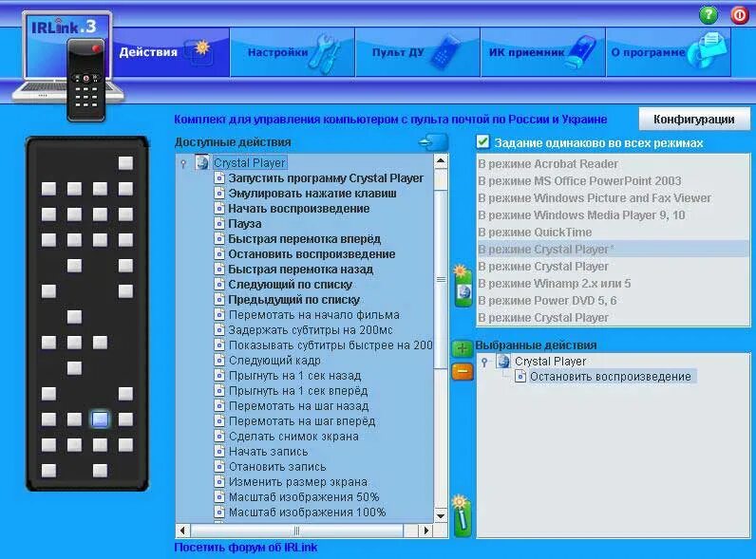Click icon beside Перемотать на шаг вперёд
This screenshot has height=559, width=756.
coord(219,421)
